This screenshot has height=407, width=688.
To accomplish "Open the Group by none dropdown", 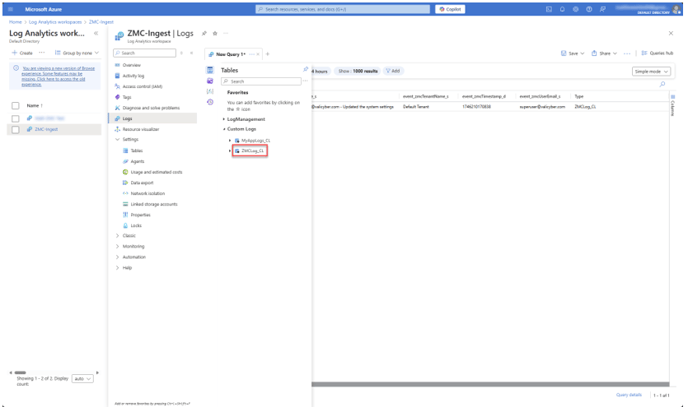I will pyautogui.click(x=77, y=53).
